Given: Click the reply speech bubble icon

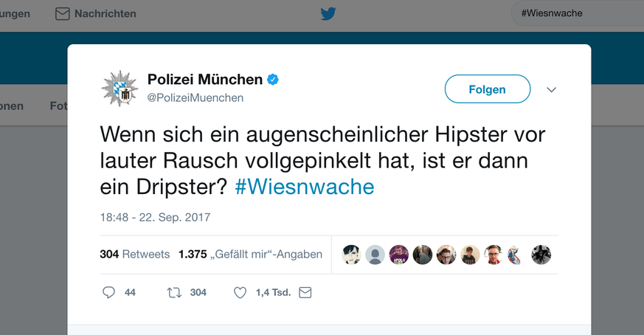Looking at the screenshot, I should point(109,293).
